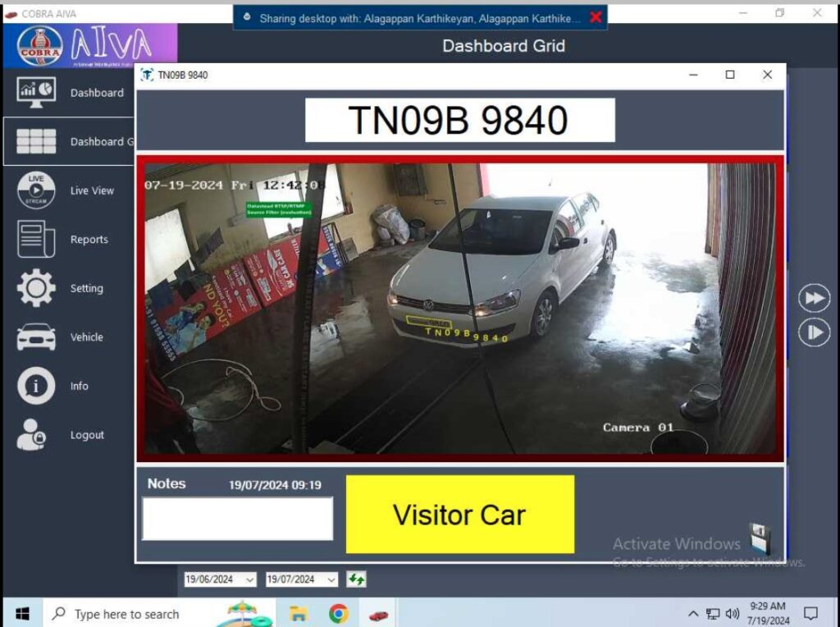This screenshot has height=627, width=840.
Task: Click the yellow Visitor Car button
Action: coord(459,515)
